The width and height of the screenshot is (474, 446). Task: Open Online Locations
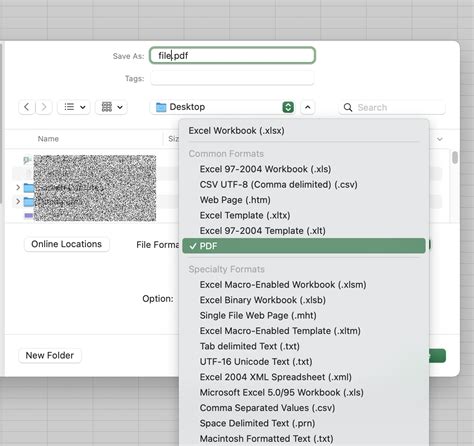pyautogui.click(x=67, y=244)
